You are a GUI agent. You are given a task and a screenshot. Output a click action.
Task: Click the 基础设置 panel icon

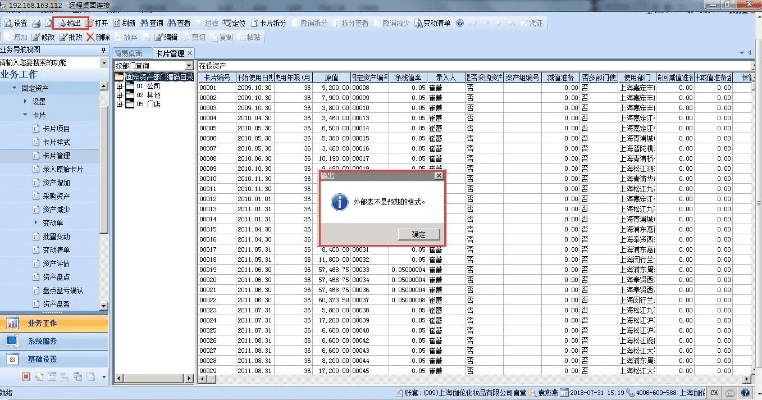12,359
